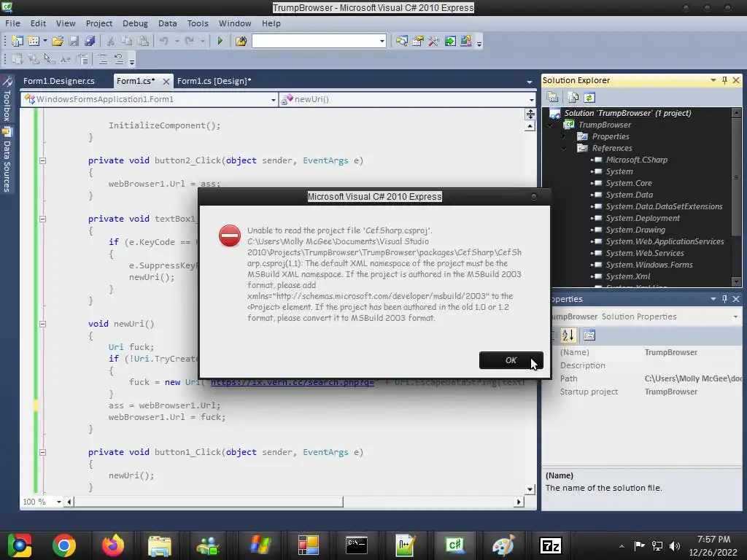Screen dimensions: 747x560
Task: Close the Form1.cs* tab
Action: coord(166,82)
